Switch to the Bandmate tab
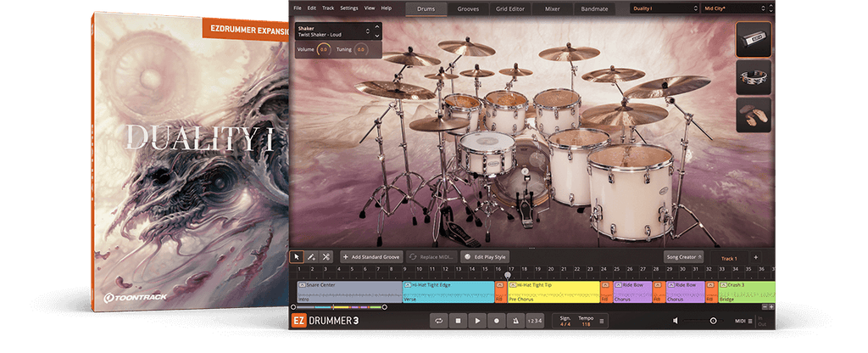This screenshot has width=868, height=353. [594, 8]
